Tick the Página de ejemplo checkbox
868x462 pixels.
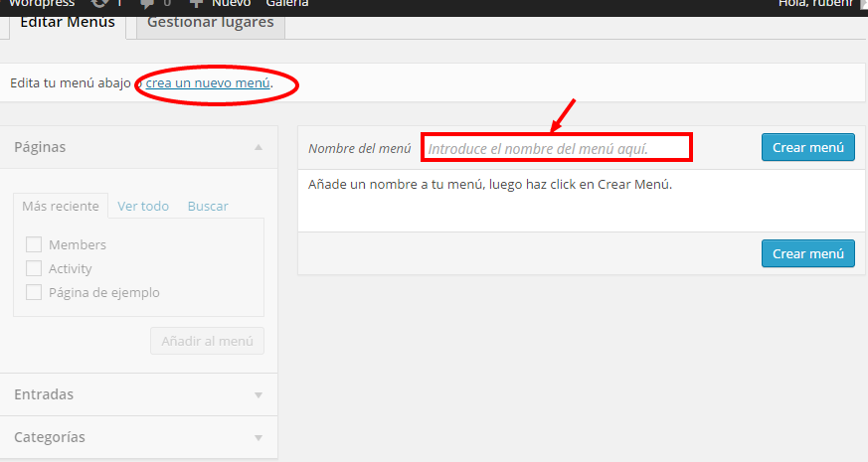pos(34,292)
